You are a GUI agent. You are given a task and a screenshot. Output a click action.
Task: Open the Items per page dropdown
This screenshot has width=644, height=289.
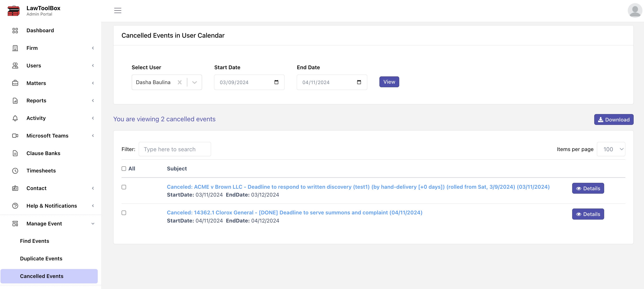point(611,149)
